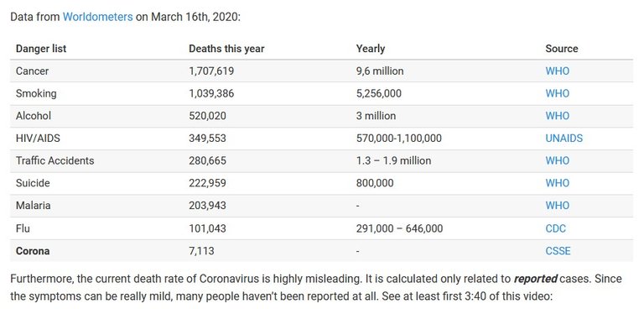Viewport: 644px width, 309px height.
Task: Click the Yearly column header
Action: (x=371, y=49)
